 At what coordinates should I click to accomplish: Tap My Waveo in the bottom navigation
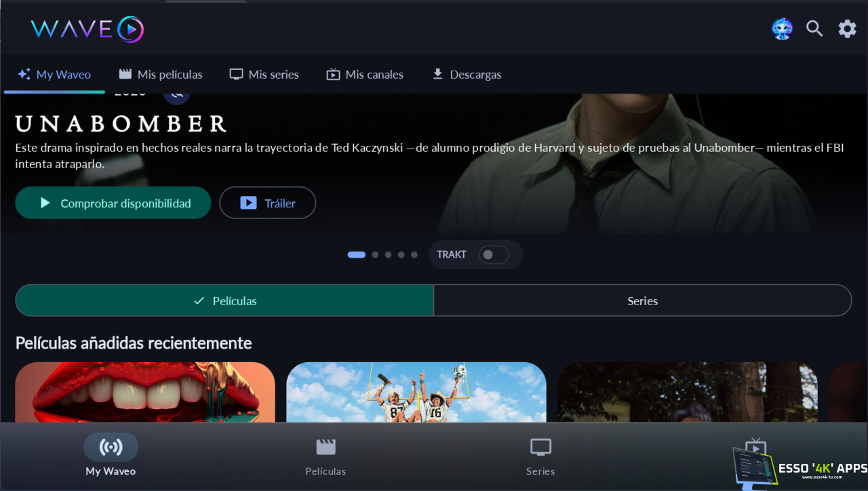111,456
